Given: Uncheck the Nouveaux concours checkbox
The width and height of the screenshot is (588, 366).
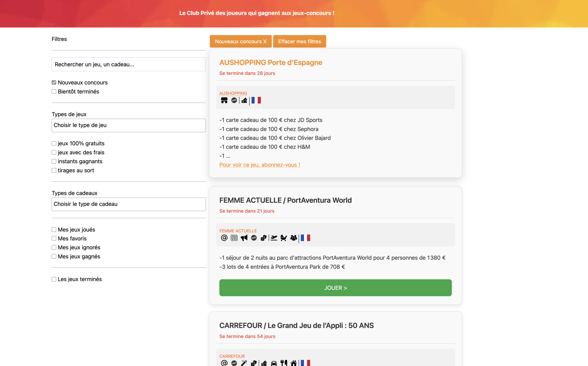Looking at the screenshot, I should (x=54, y=83).
